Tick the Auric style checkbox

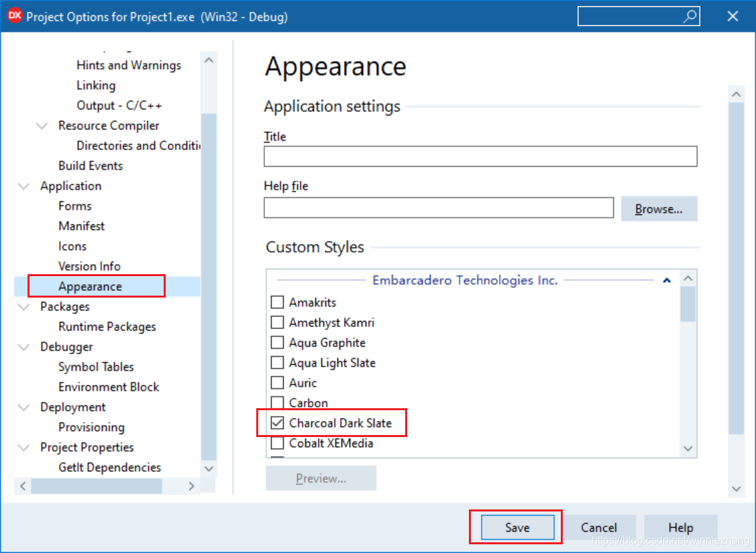[x=277, y=383]
